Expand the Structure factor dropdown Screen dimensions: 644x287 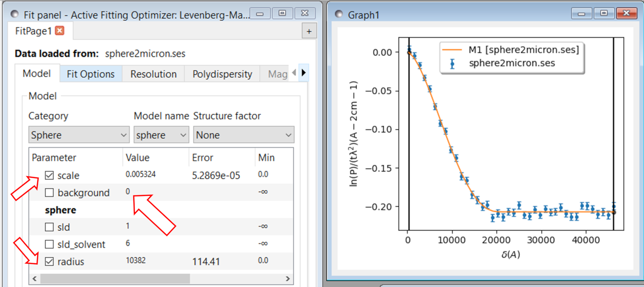(243, 135)
